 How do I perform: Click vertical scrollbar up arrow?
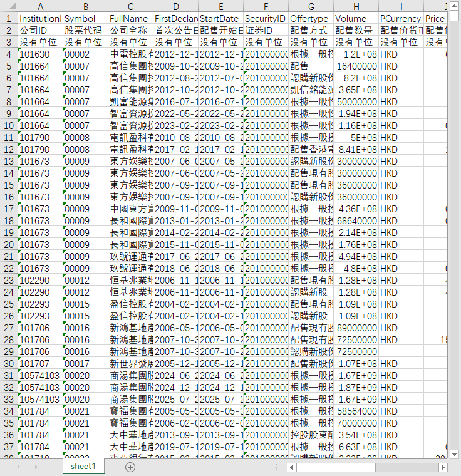tap(454, 6)
